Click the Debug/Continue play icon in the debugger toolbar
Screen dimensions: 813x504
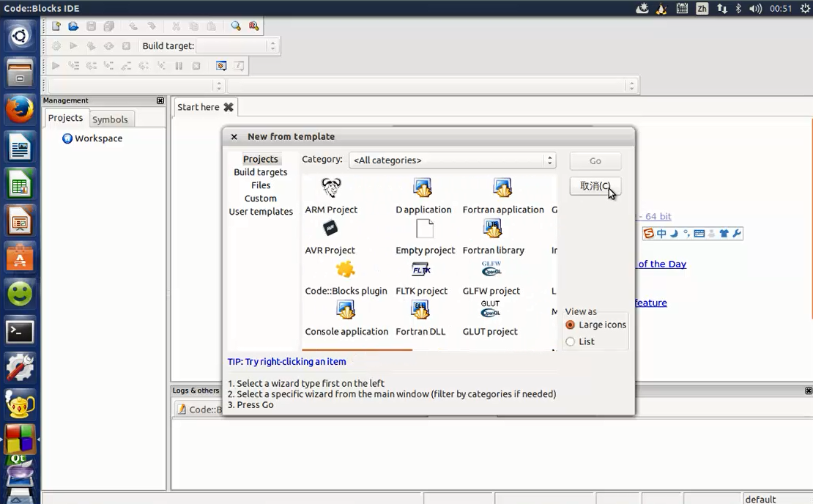pos(56,66)
